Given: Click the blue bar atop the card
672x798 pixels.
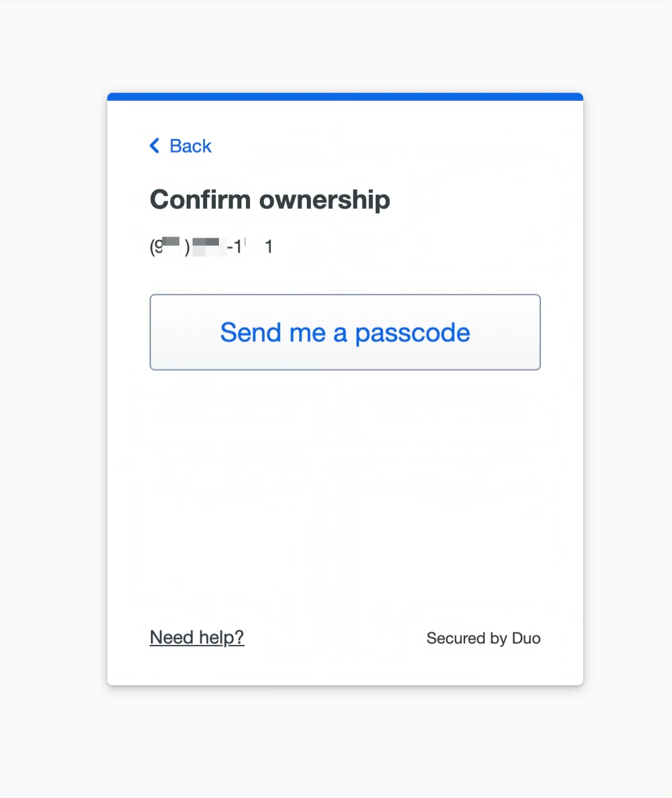Looking at the screenshot, I should tap(345, 96).
